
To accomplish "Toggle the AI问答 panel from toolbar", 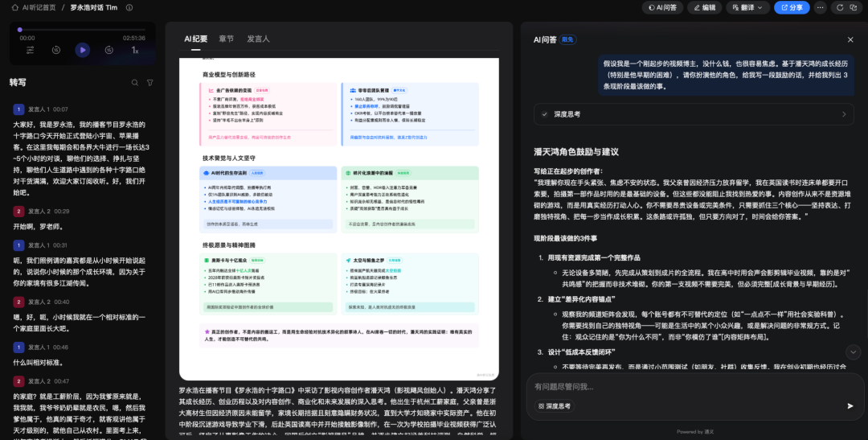I will [661, 7].
